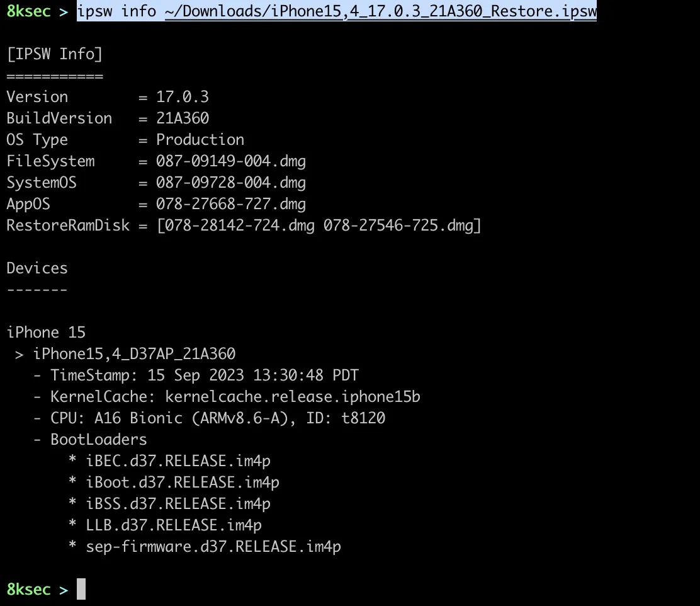Select the Version value 17.0.3

tap(183, 97)
